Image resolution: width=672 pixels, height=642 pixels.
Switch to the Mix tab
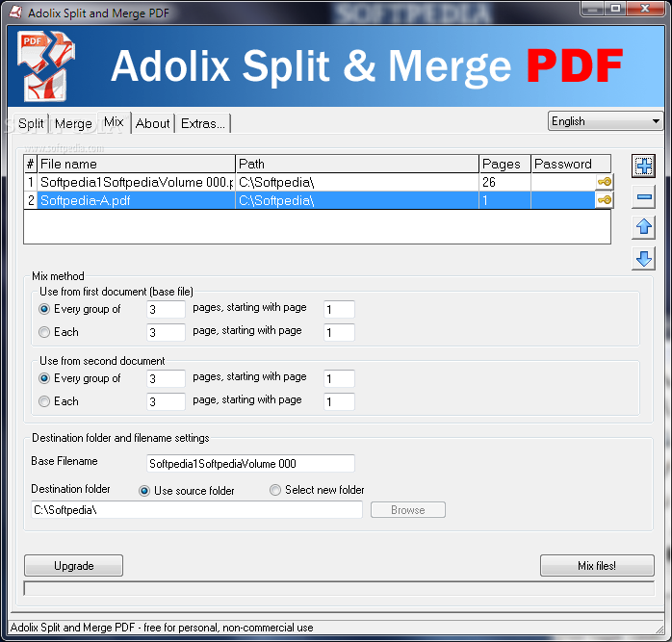click(114, 122)
